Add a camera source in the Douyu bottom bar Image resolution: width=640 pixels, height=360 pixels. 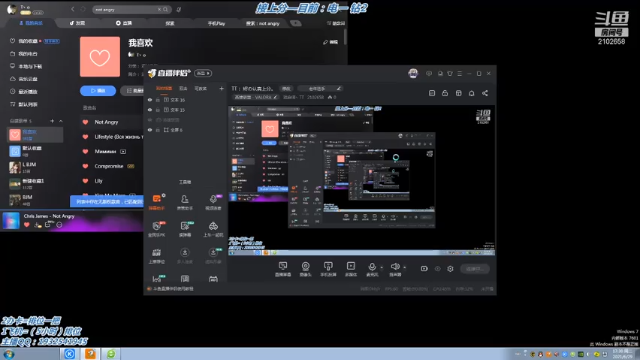(x=305, y=269)
